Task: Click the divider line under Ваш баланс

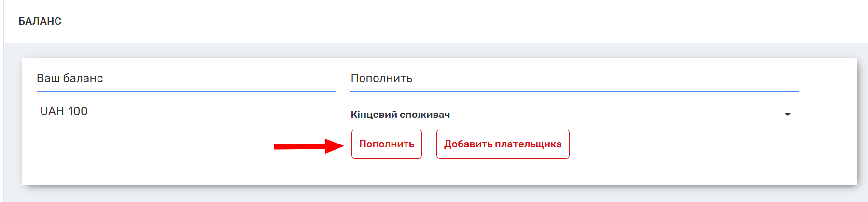Action: click(186, 91)
